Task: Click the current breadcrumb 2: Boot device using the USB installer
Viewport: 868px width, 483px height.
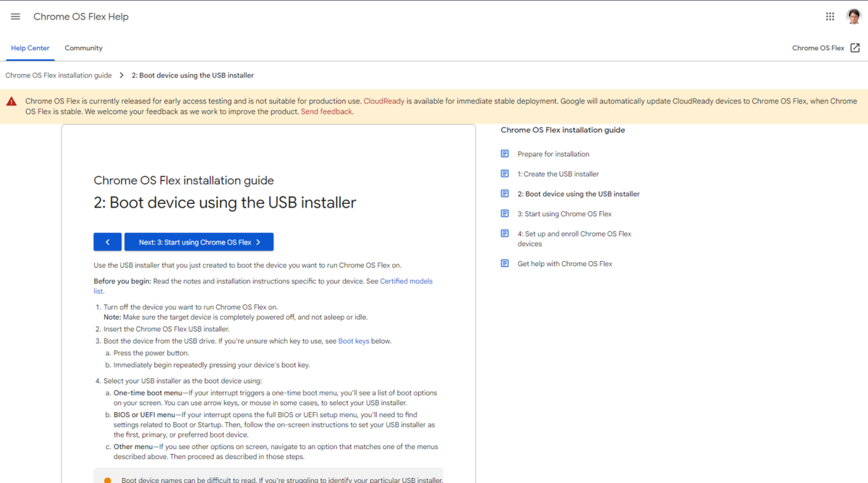Action: (192, 75)
